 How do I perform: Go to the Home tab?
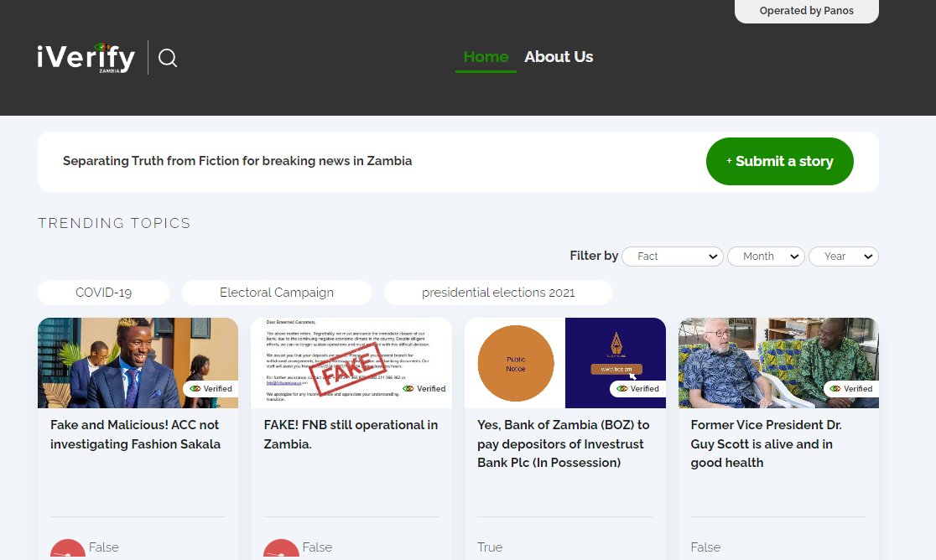[486, 57]
